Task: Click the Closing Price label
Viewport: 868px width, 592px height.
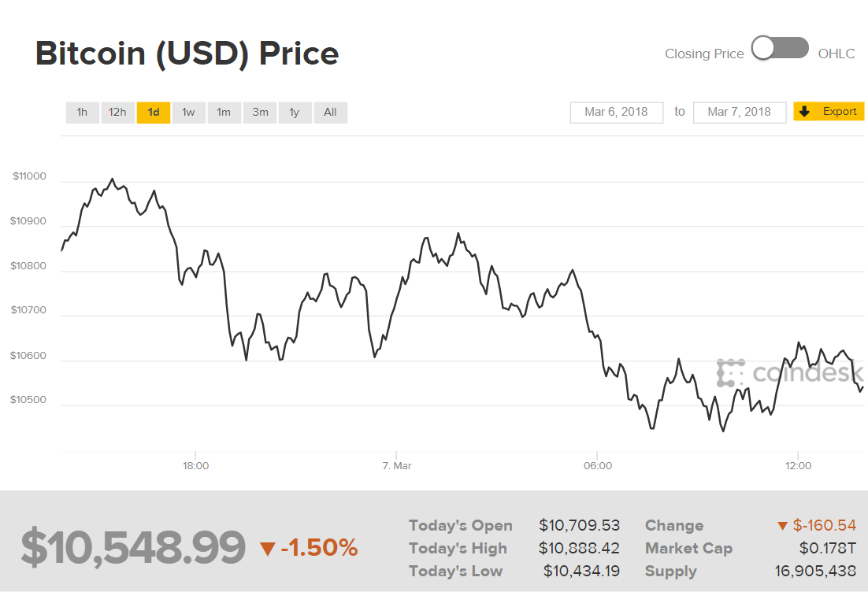Action: point(704,54)
